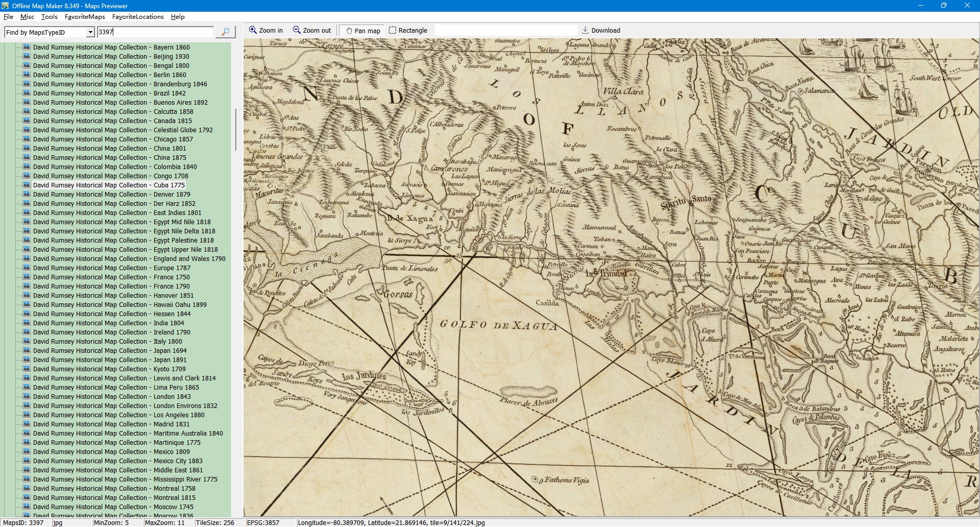Click the map list vertical scrollbar
This screenshot has width=980, height=527.
235,130
